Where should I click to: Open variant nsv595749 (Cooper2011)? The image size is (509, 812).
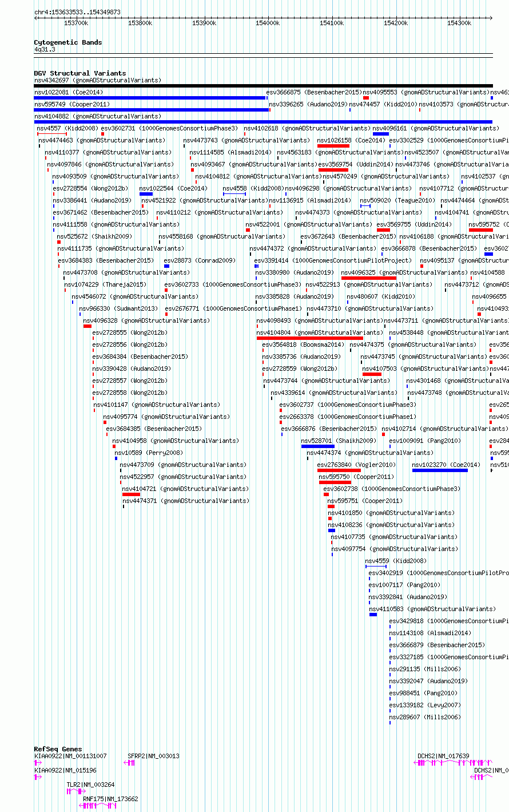pyautogui.click(x=71, y=104)
